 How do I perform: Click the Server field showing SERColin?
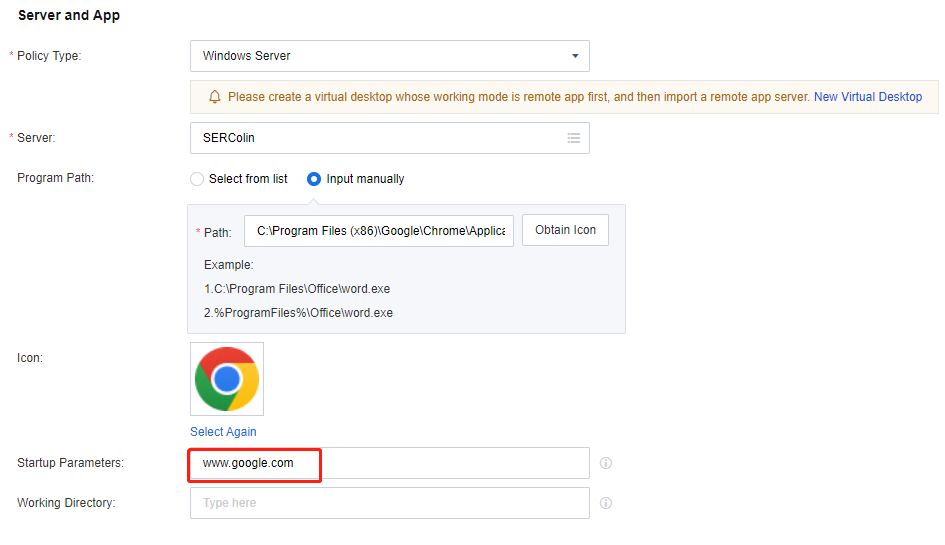coord(380,138)
